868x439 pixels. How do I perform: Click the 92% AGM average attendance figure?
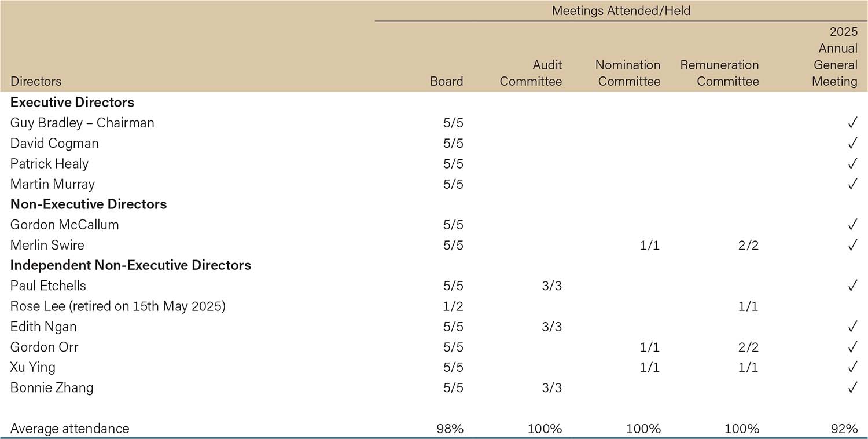[845, 429]
